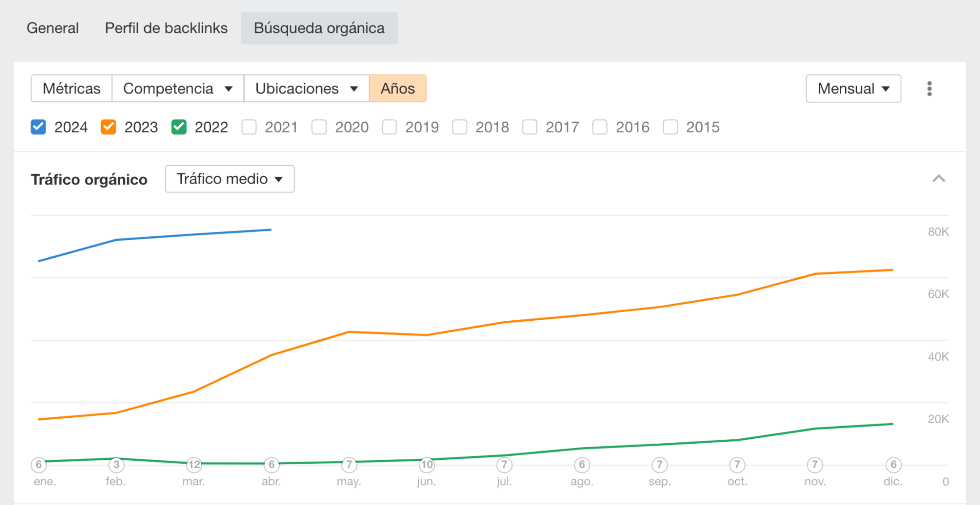
Task: Switch to the General tab
Action: click(x=52, y=28)
